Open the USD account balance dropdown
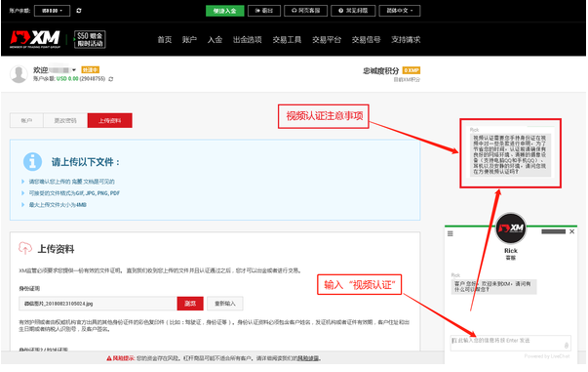This screenshot has height=372, width=588. click(52, 11)
